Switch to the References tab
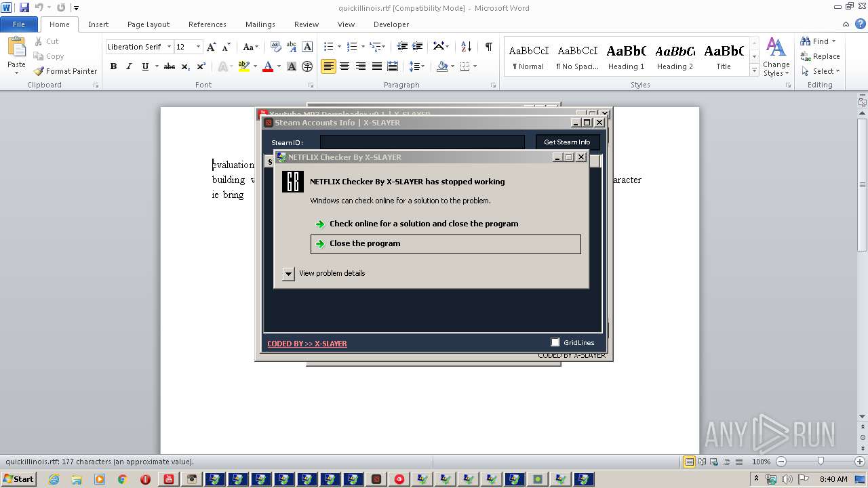The image size is (868, 488). (208, 24)
